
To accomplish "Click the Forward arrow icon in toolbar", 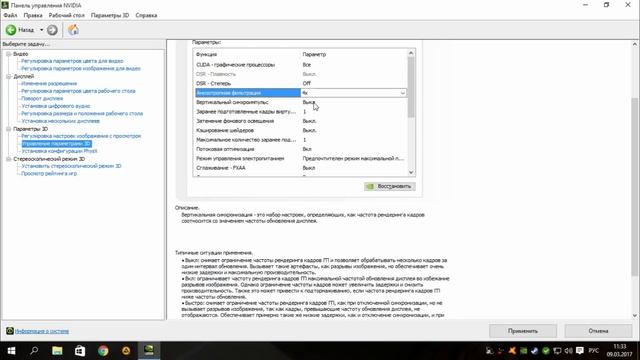I will pos(52,30).
